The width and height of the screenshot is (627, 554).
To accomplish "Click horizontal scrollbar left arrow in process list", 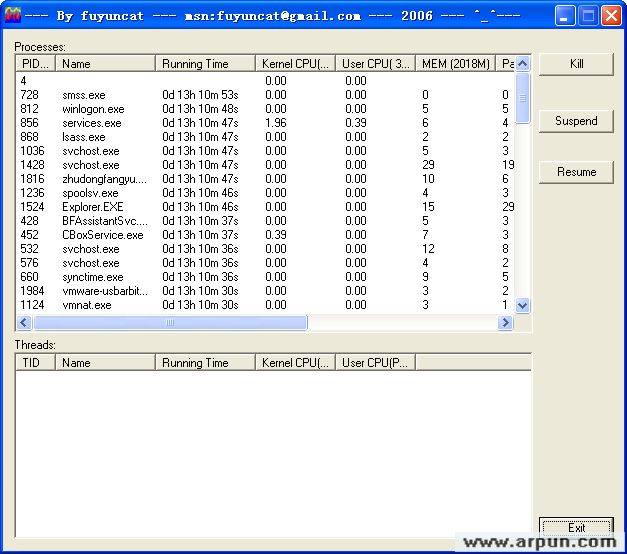I will coord(24,323).
